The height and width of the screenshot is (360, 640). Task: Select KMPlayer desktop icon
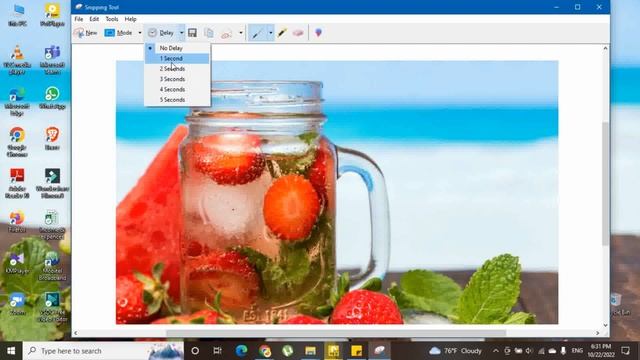[17, 262]
